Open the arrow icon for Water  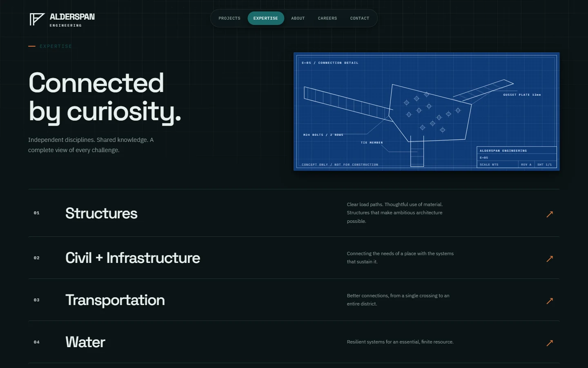click(x=550, y=343)
